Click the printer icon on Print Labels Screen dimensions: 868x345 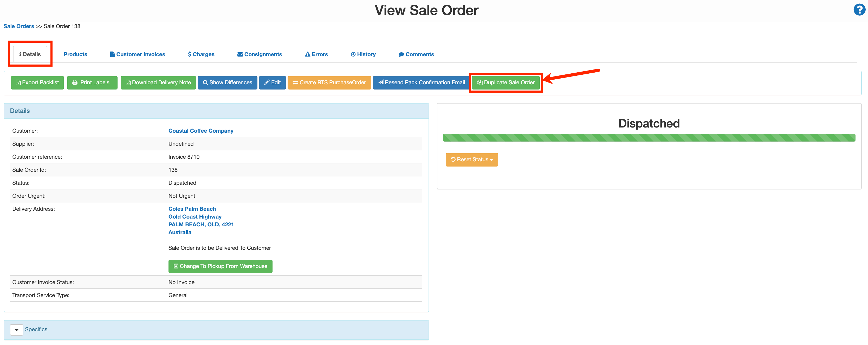click(75, 83)
